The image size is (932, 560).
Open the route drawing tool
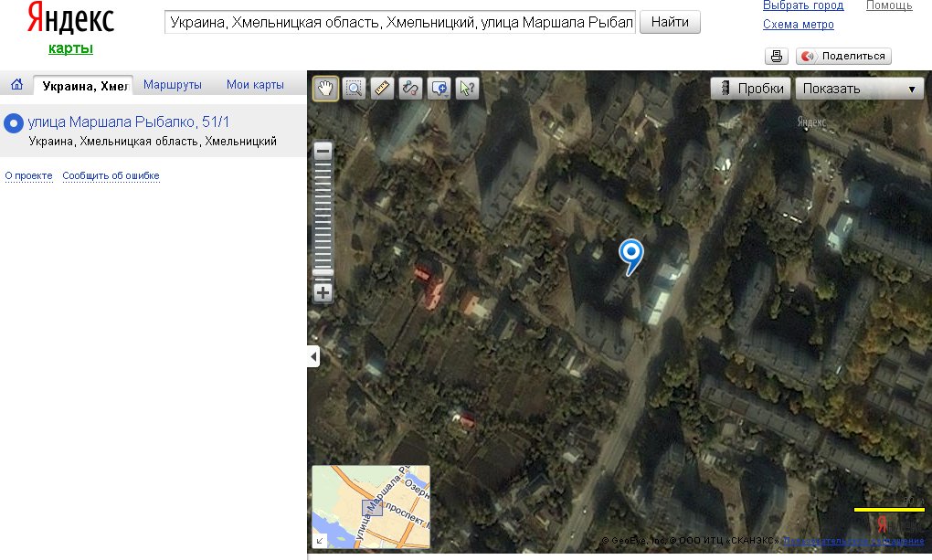410,89
